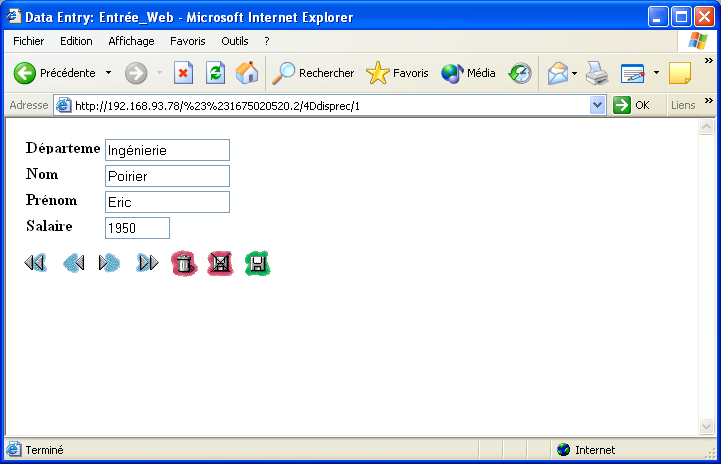Cancel changes with crossed-out disk icon

pyautogui.click(x=220, y=263)
